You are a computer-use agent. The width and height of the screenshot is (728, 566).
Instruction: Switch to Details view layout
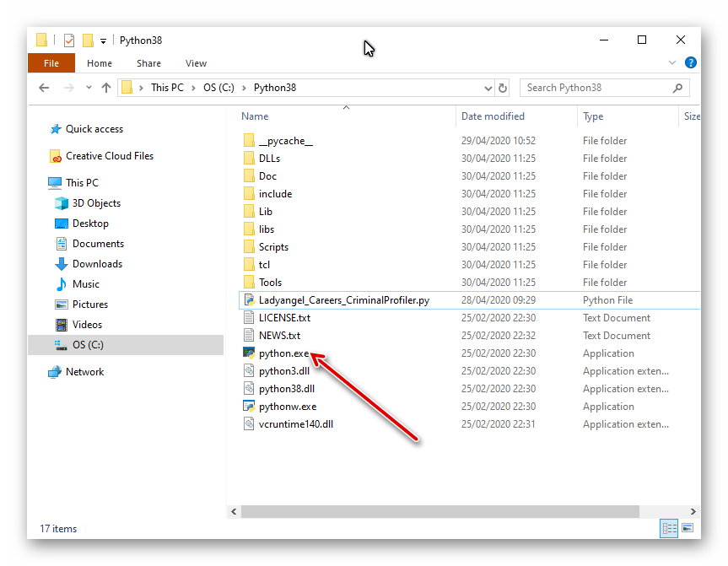[669, 528]
